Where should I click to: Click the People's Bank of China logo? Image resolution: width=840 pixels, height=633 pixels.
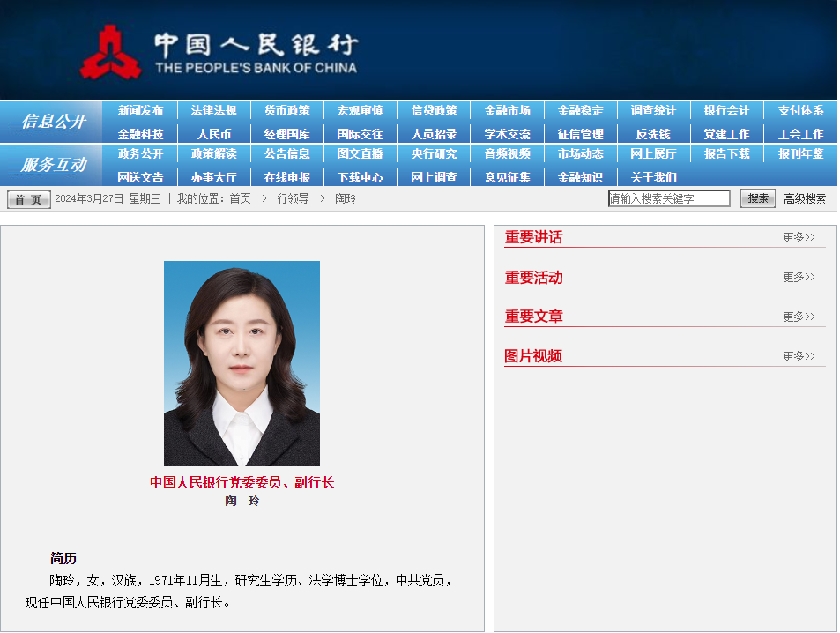tap(219, 52)
